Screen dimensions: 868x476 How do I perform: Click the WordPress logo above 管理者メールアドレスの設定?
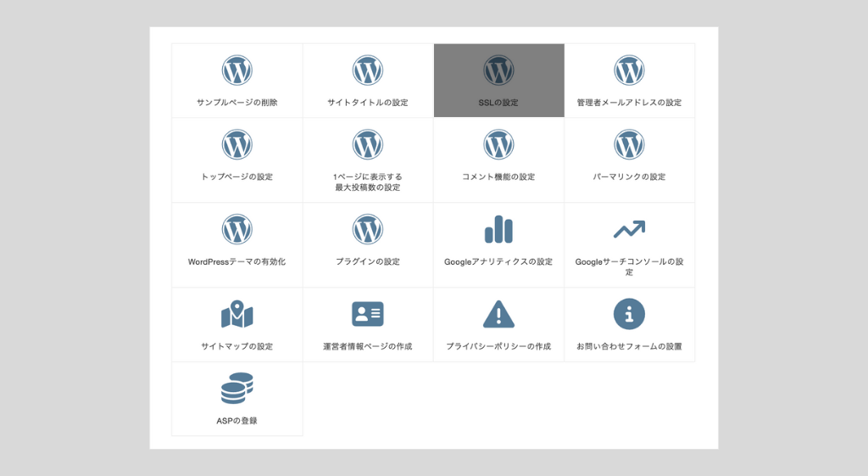point(629,70)
